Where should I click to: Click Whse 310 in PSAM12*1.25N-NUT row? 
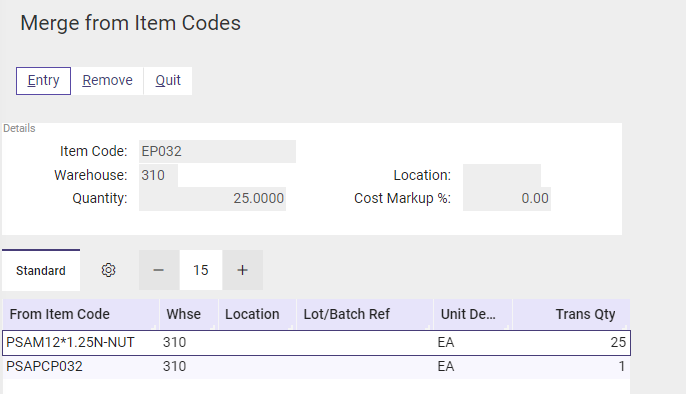click(175, 342)
